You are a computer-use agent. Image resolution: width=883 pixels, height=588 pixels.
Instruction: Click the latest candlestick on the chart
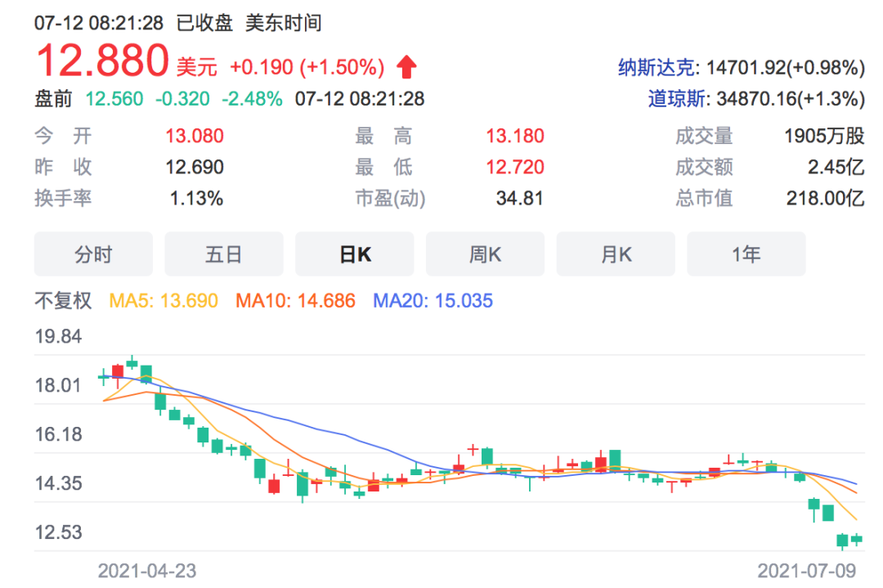[x=857, y=538]
